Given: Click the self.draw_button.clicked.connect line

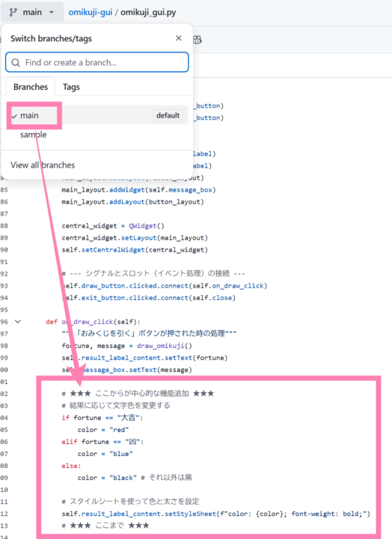Looking at the screenshot, I should click(x=165, y=286).
